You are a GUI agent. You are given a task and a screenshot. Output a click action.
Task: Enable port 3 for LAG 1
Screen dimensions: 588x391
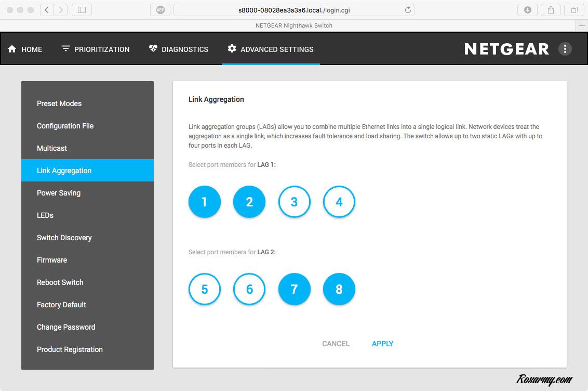coord(294,202)
